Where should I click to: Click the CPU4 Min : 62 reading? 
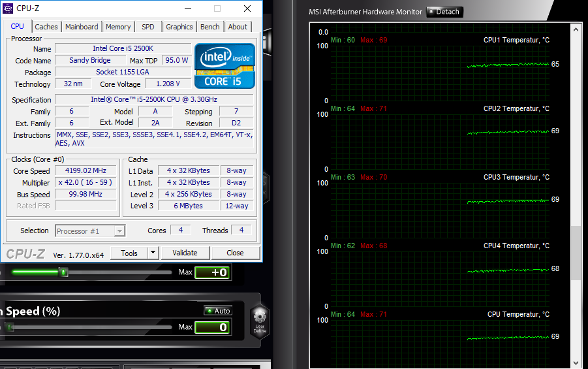pyautogui.click(x=343, y=246)
